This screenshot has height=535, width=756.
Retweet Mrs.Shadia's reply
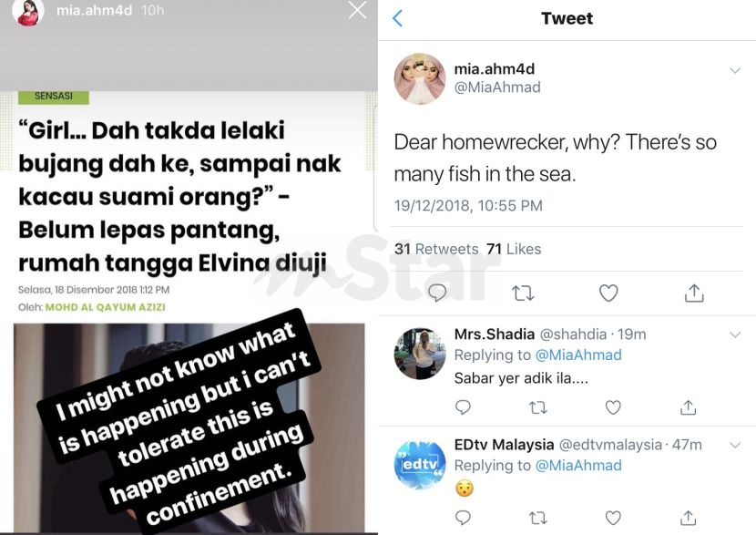pos(538,407)
